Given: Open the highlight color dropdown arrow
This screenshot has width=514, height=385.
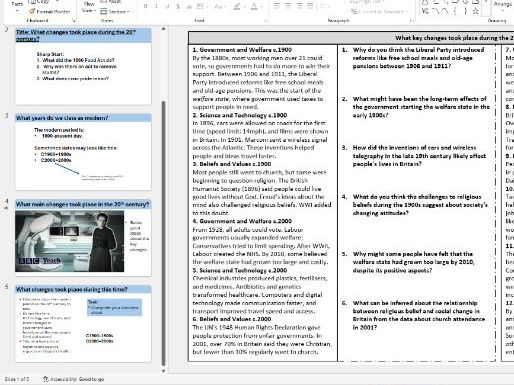Looking at the screenshot, I should click(x=244, y=7).
